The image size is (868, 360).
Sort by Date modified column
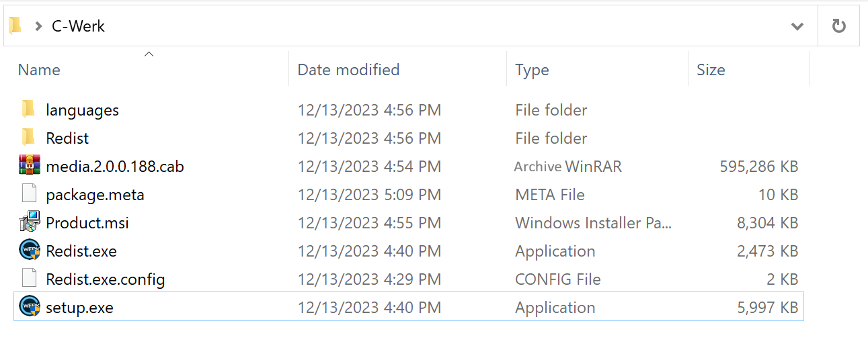click(x=348, y=70)
